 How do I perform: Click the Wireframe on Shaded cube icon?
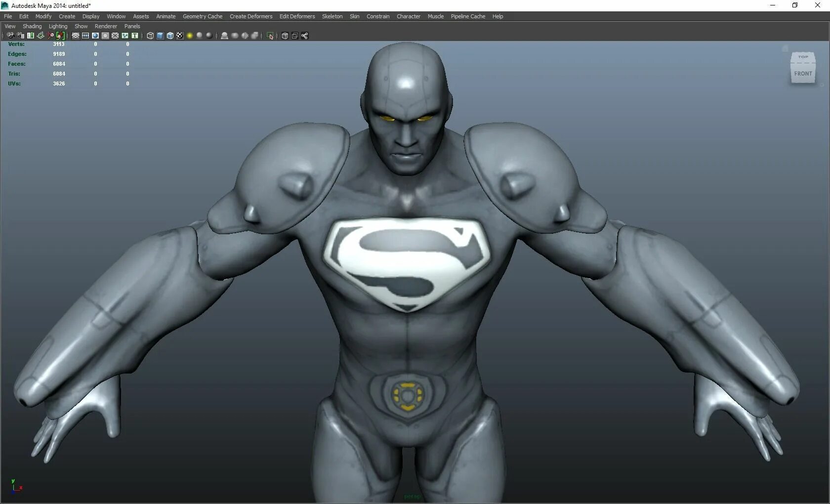[170, 36]
